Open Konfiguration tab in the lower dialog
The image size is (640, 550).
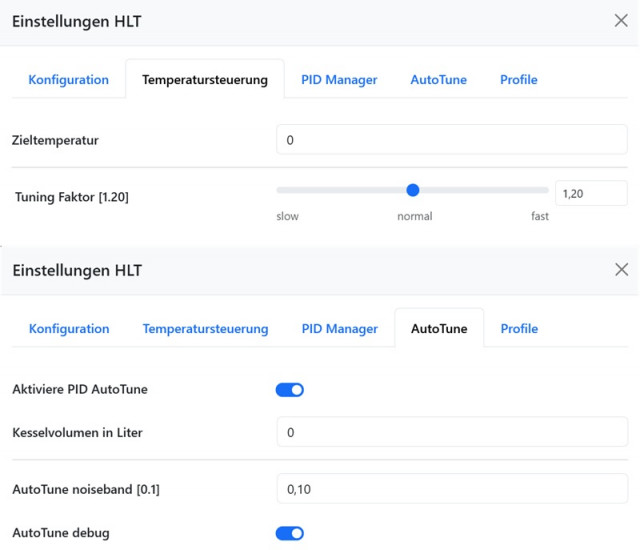(68, 329)
